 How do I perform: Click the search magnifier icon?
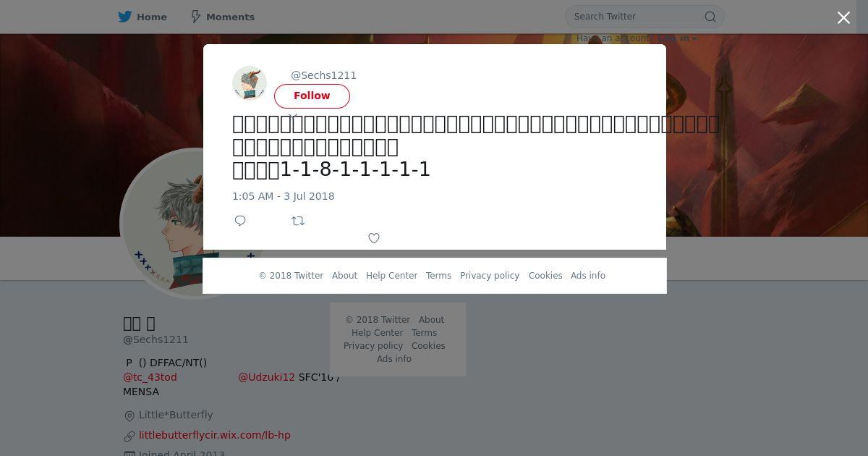tap(710, 17)
